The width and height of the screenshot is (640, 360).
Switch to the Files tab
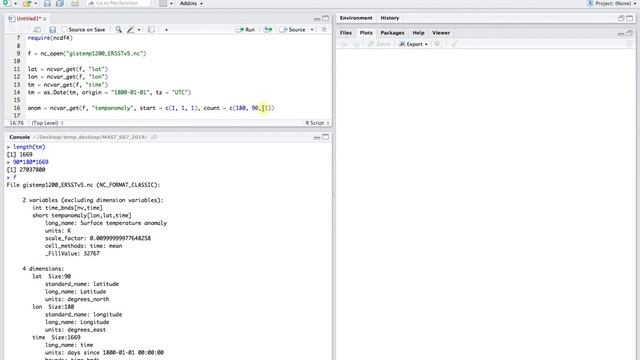click(345, 33)
